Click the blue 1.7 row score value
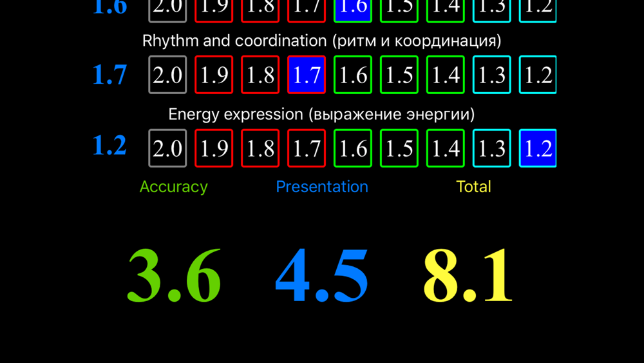 109,75
